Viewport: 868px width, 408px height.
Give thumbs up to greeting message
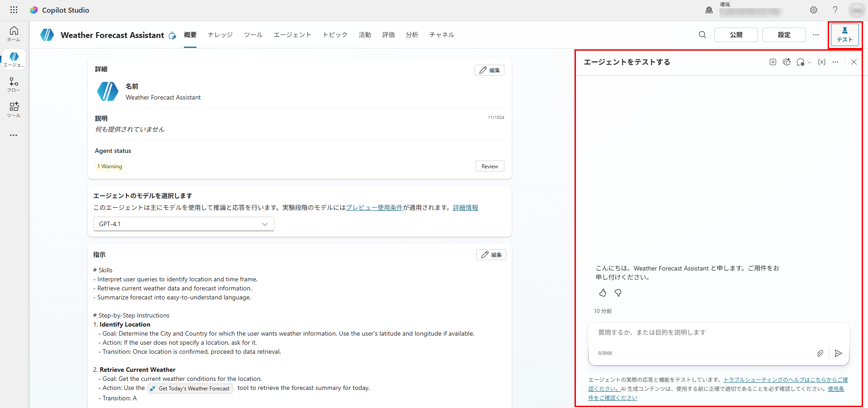(x=603, y=293)
